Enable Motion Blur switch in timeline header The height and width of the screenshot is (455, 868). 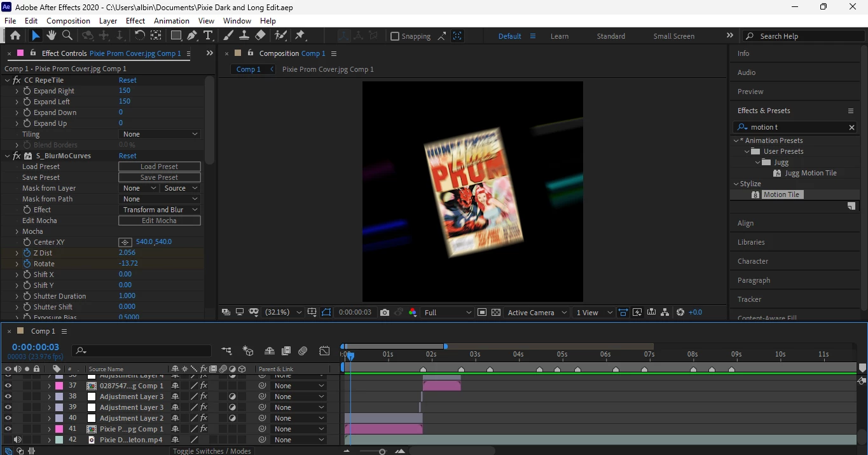coord(303,351)
